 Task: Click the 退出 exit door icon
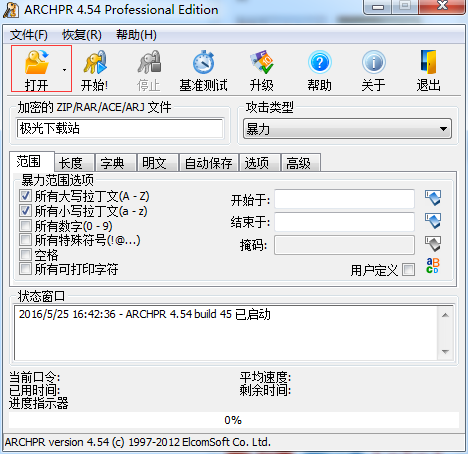428,62
